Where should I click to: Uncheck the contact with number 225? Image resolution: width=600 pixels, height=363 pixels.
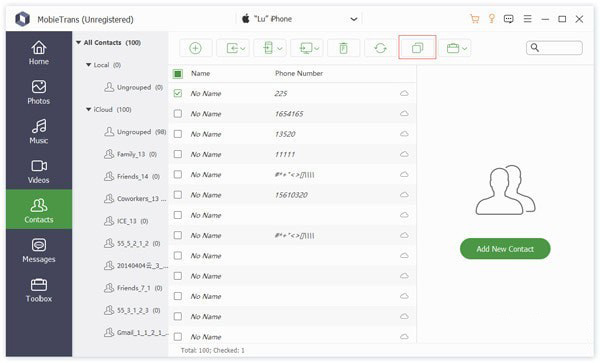click(178, 93)
